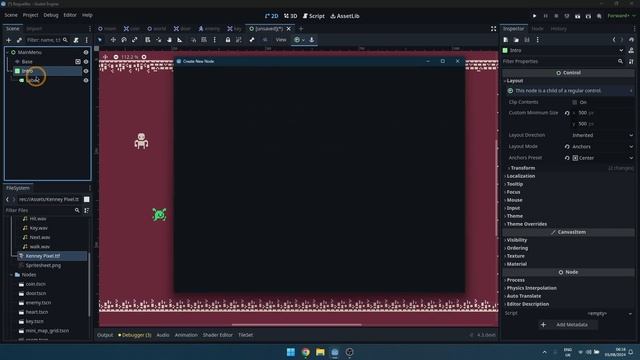Select the Move Mode tool
The height and width of the screenshot is (360, 640).
(113, 40)
